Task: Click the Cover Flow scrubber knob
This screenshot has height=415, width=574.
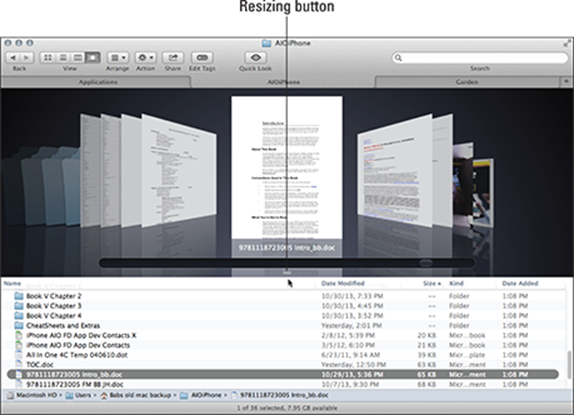Action: [x=426, y=262]
